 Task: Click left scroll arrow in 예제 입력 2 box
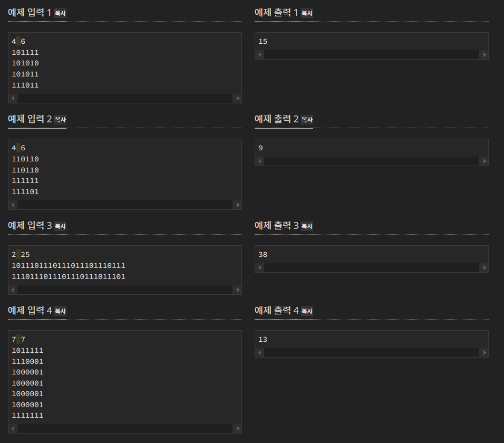[13, 205]
